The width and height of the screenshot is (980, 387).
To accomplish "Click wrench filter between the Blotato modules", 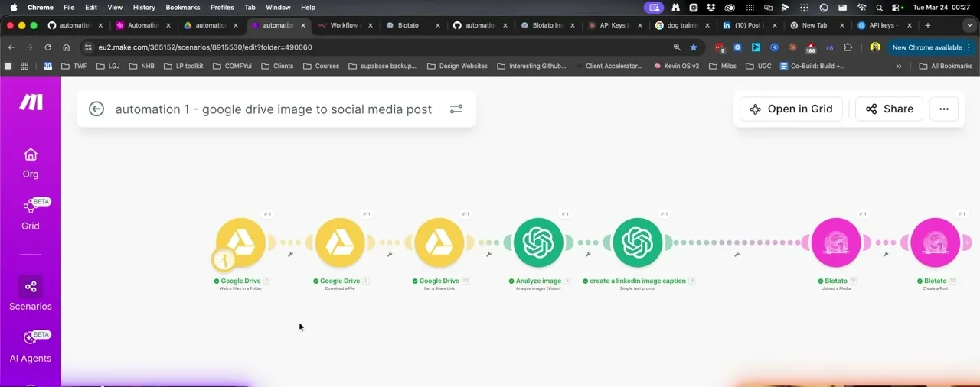I will tap(885, 254).
